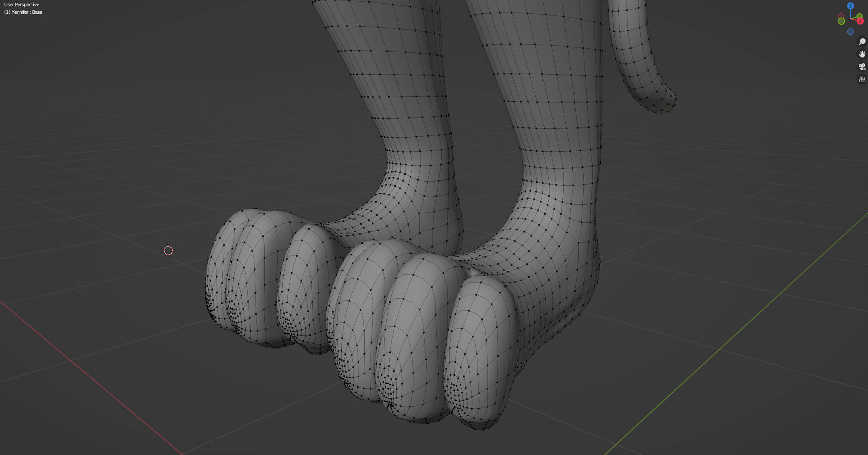Click the blue Z axis gizmo handle

(851, 6)
